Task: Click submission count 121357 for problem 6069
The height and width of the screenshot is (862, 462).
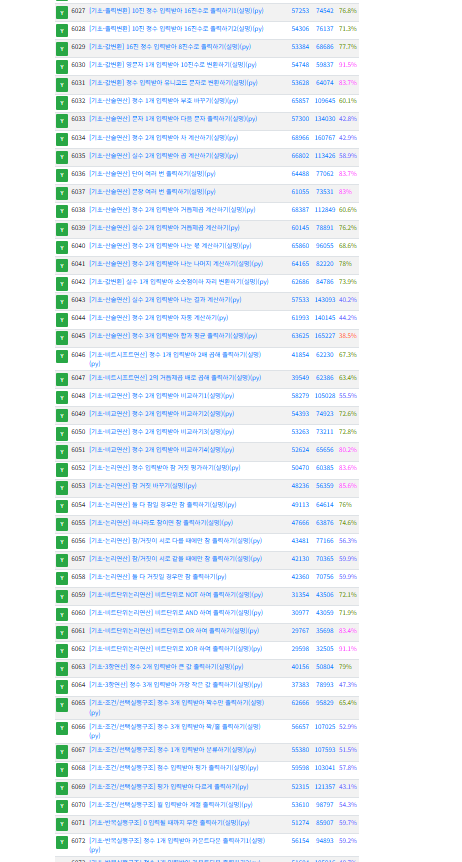Action: (325, 787)
